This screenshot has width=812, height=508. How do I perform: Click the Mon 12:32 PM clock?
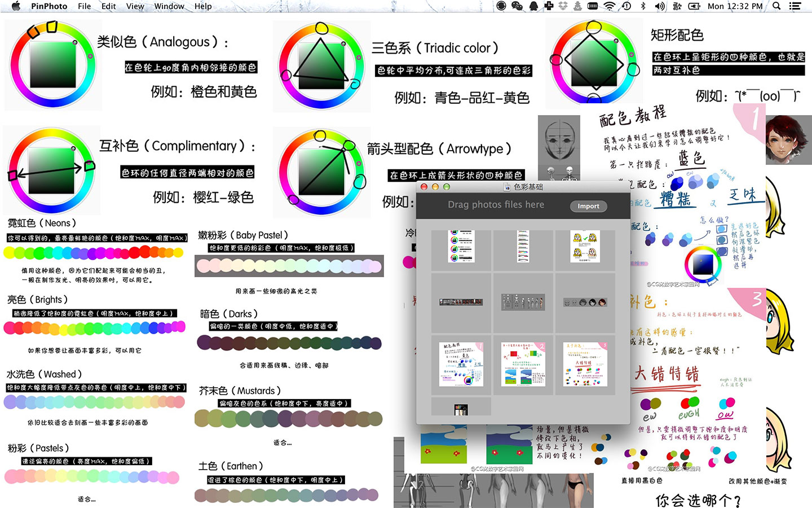[735, 6]
